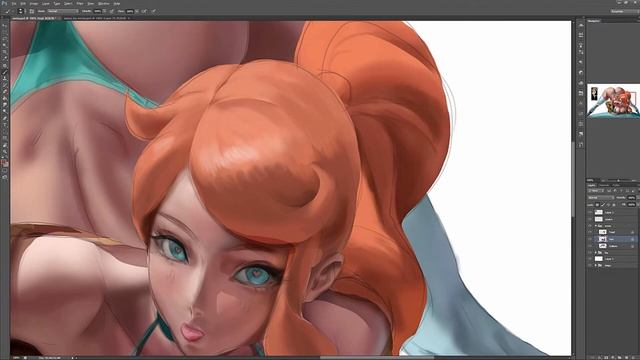Click the foreground color swatch
The height and width of the screenshot is (360, 640).
[4, 163]
